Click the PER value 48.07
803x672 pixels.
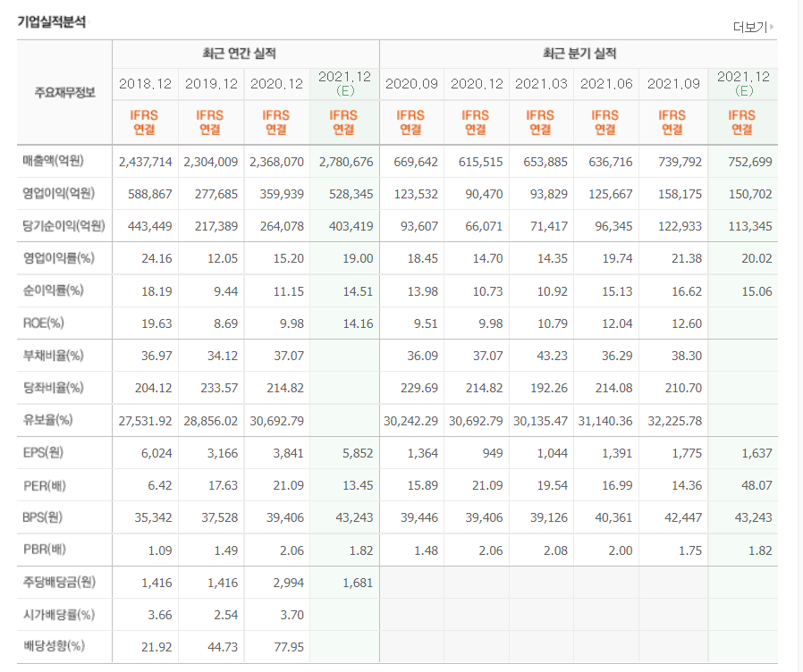coord(757,485)
